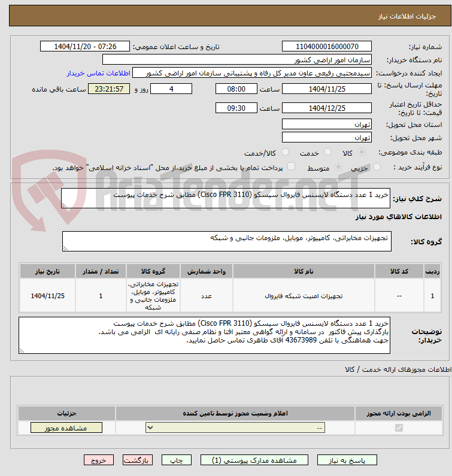Viewport: 452px width, 476px height.
Task: Click the کد کالا column header
Action: click(x=399, y=271)
